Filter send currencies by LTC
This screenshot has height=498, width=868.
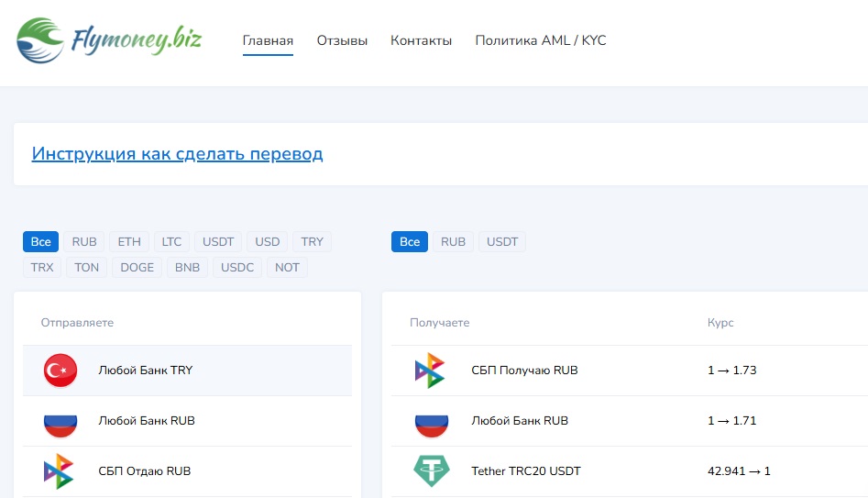pyautogui.click(x=171, y=241)
